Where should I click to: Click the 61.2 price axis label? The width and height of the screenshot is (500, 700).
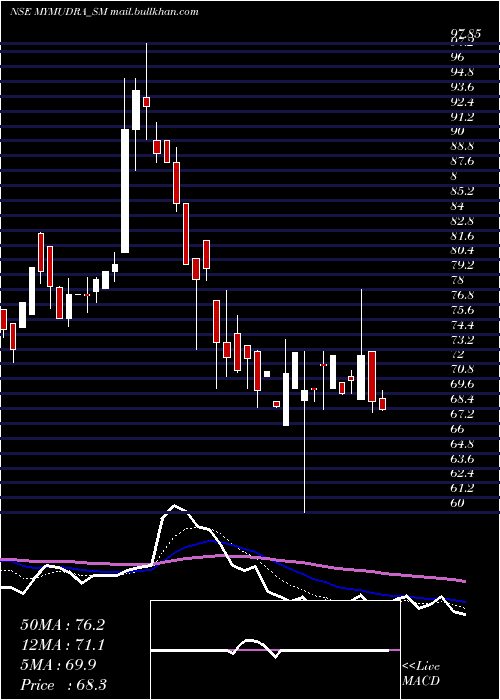pyautogui.click(x=462, y=488)
